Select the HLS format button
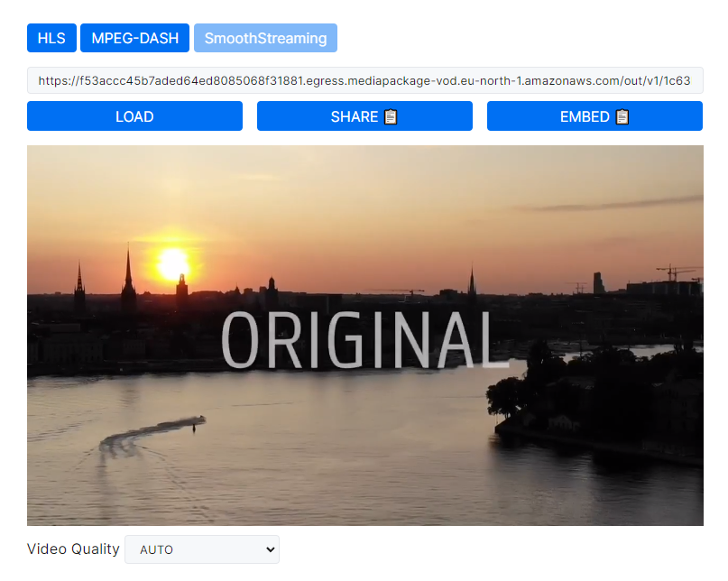This screenshot has height=581, width=728. [51, 38]
